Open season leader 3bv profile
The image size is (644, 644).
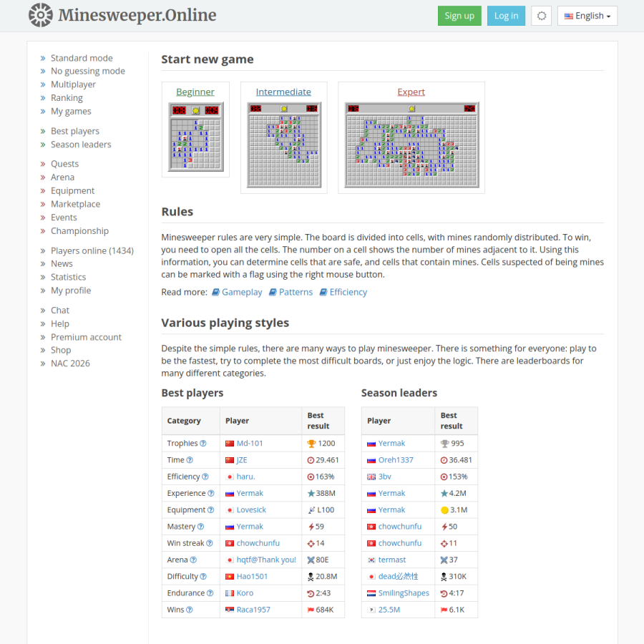(x=384, y=477)
